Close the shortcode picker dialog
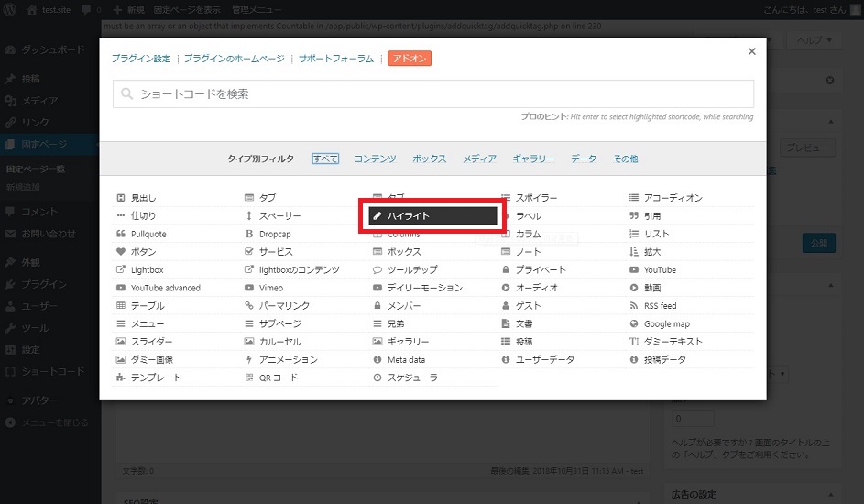This screenshot has height=504, width=864. tap(752, 52)
